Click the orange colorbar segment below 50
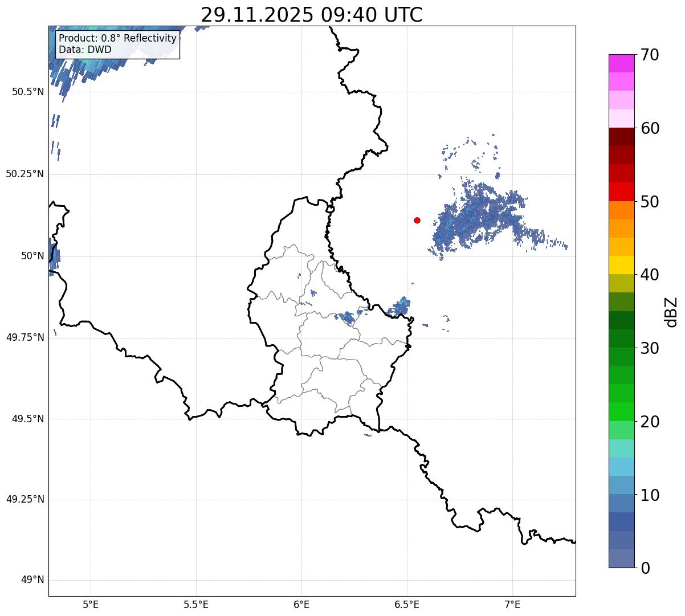The width and height of the screenshot is (685, 616). pos(621,210)
